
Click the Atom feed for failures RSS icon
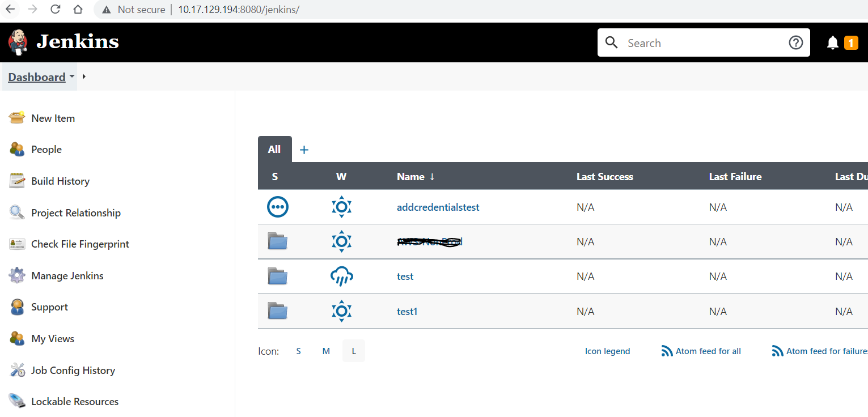[778, 351]
